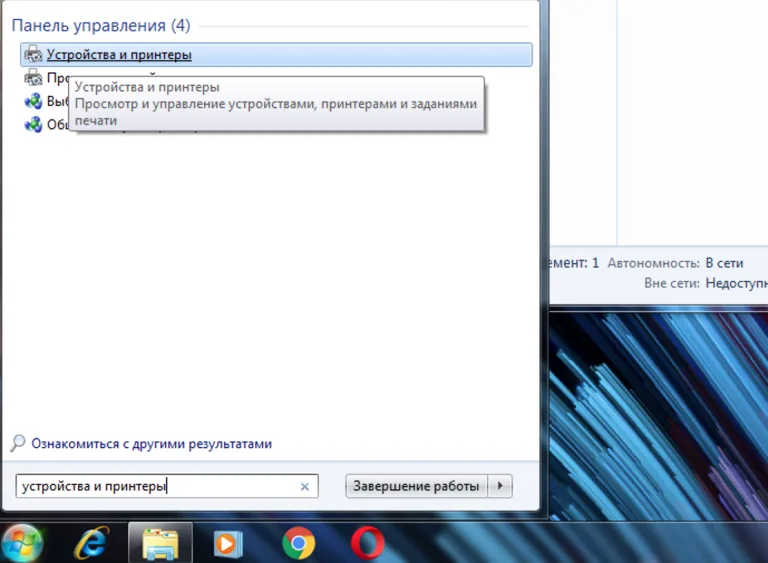The image size is (768, 563).
Task: Click the "Вне сети:" label in the background window
Action: pos(672,283)
